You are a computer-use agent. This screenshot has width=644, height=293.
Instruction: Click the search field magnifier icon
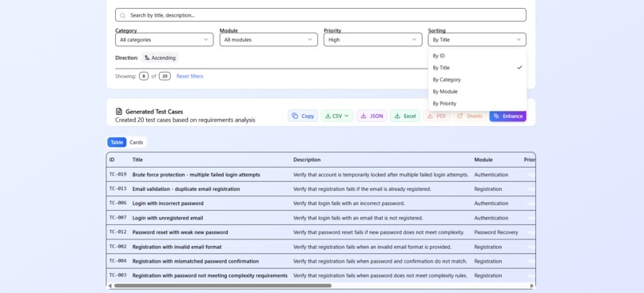click(122, 15)
